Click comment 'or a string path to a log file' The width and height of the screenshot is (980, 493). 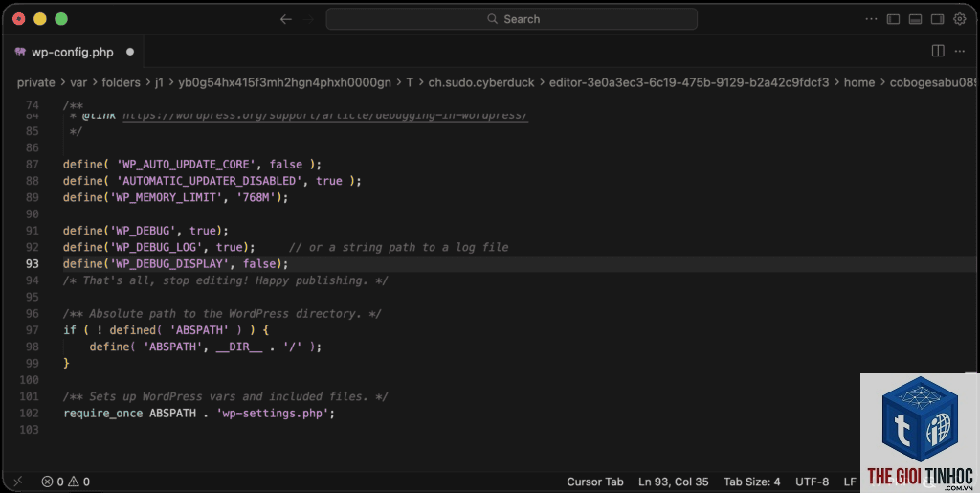(x=399, y=247)
